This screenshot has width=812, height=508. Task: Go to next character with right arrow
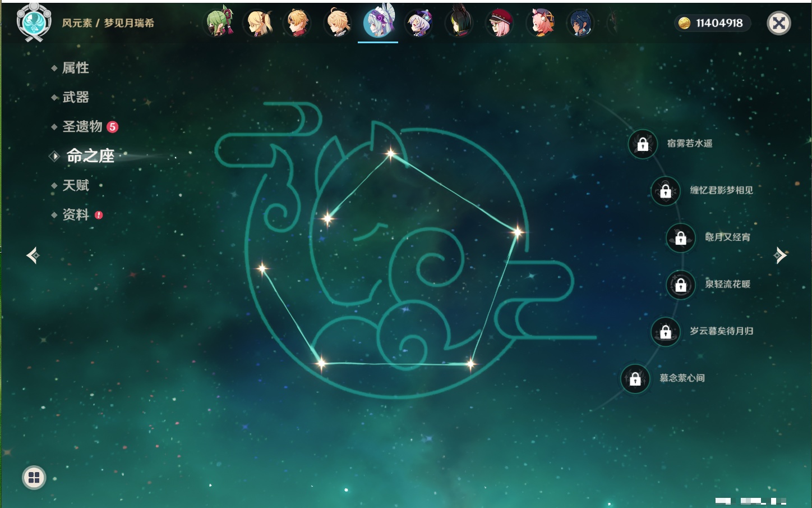[x=780, y=255]
